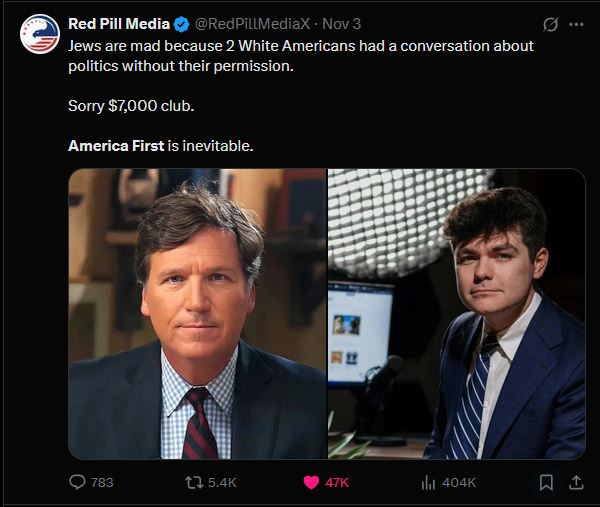This screenshot has width=600, height=507.
Task: Click the @RedPillMediaX handle
Action: [250, 24]
